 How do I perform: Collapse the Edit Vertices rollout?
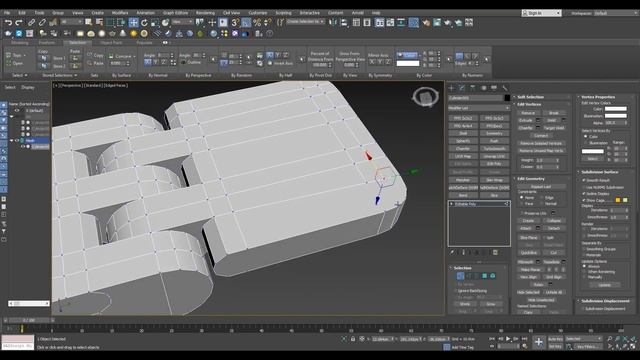point(529,104)
